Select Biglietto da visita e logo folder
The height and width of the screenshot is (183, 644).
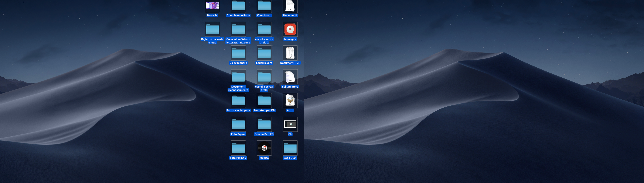point(212,29)
